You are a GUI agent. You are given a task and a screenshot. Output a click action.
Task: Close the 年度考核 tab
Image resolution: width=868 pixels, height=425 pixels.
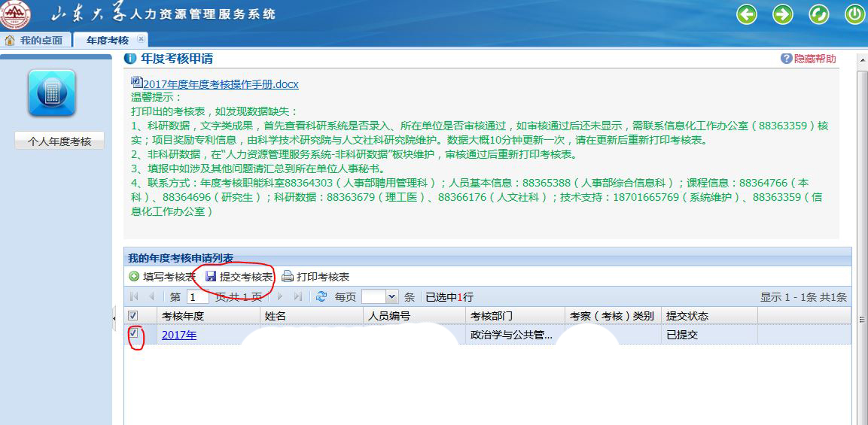pyautogui.click(x=140, y=40)
